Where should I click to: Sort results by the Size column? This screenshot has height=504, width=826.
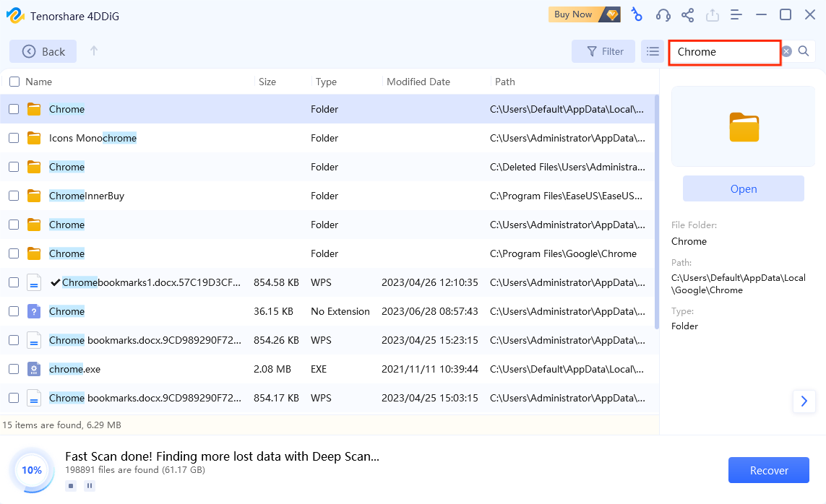[267, 82]
